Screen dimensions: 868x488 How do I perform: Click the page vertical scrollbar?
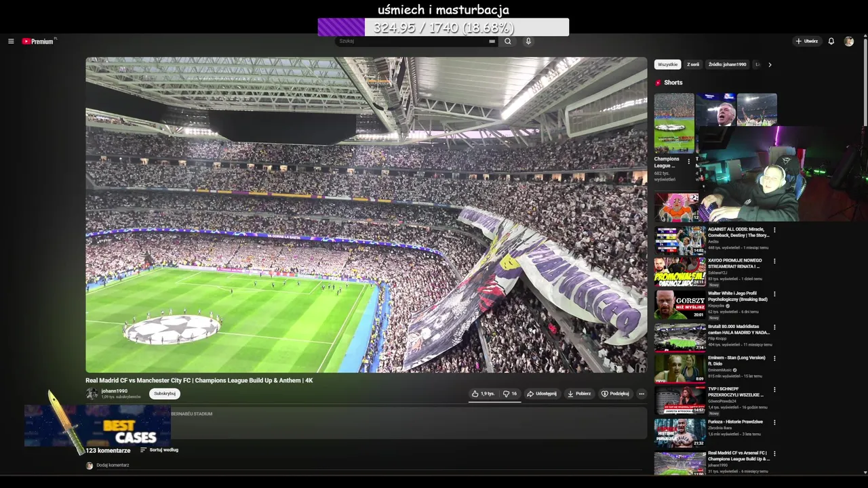coord(865,81)
